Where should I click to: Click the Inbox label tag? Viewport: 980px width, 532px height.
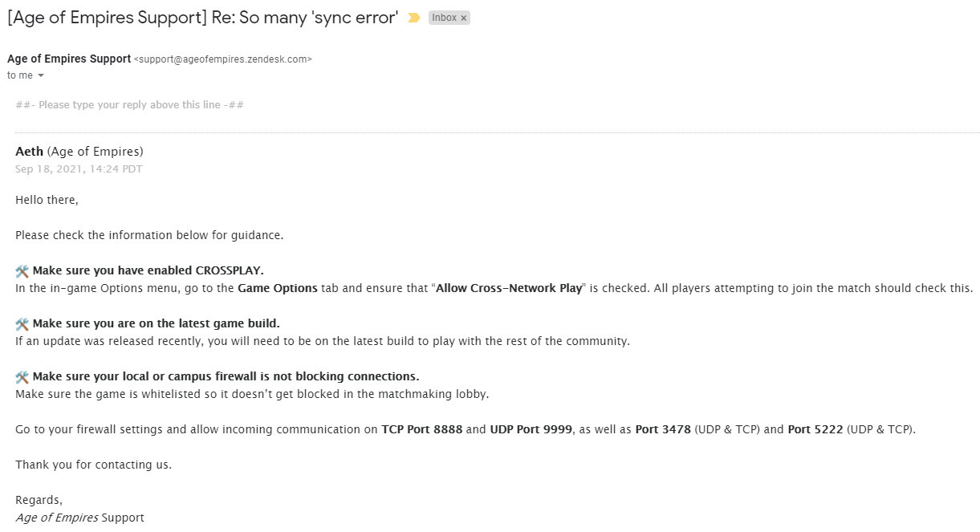pyautogui.click(x=444, y=18)
